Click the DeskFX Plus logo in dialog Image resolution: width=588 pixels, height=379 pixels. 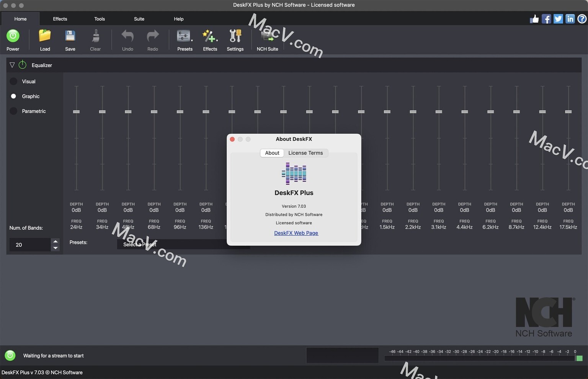[x=294, y=173]
